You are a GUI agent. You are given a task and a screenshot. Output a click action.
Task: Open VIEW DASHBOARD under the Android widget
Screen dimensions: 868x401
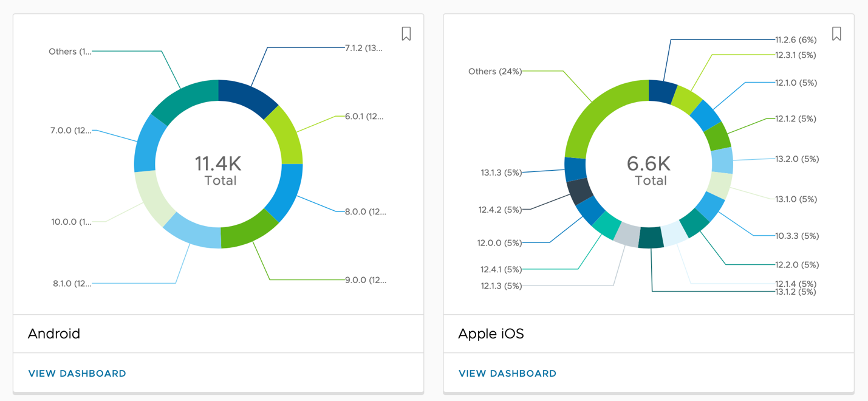pyautogui.click(x=77, y=373)
